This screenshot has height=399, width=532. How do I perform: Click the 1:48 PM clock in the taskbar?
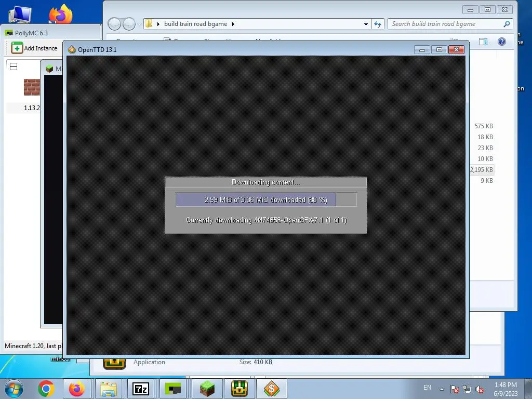(506, 385)
